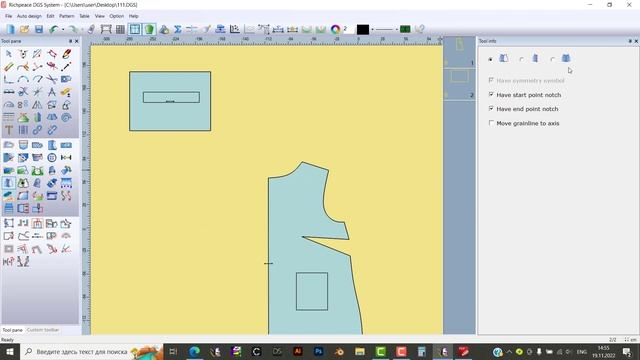
Task: Undo the last action
Action: coord(53,29)
